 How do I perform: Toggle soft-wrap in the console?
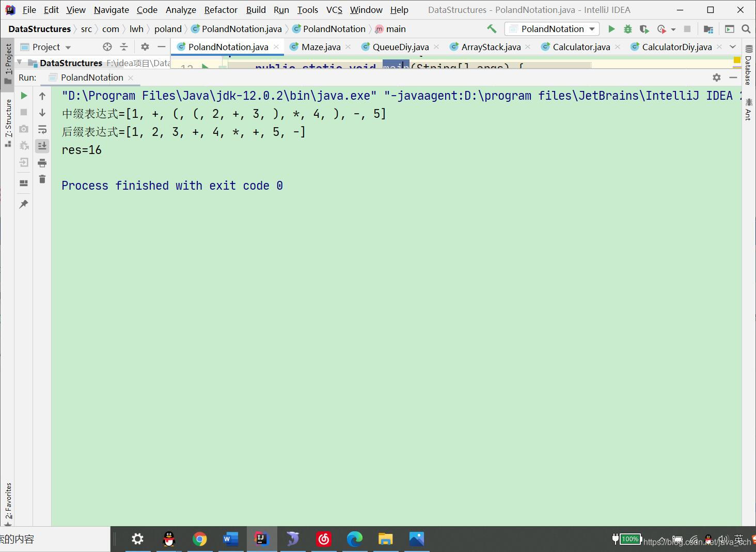coord(42,129)
